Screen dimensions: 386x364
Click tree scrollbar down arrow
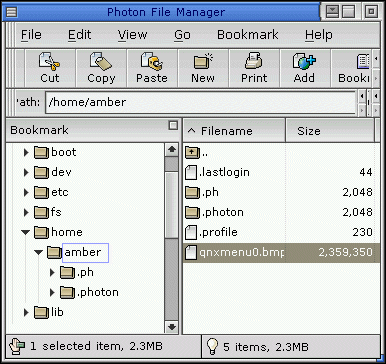pyautogui.click(x=172, y=327)
